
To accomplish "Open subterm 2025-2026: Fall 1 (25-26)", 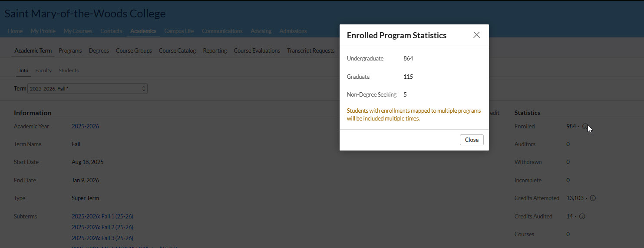I will click(x=102, y=216).
